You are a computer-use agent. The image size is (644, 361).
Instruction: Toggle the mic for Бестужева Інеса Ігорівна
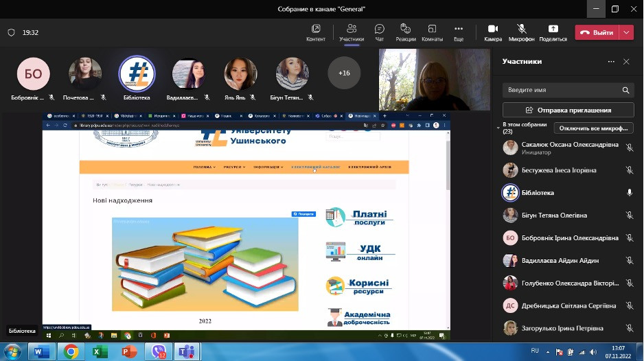629,170
